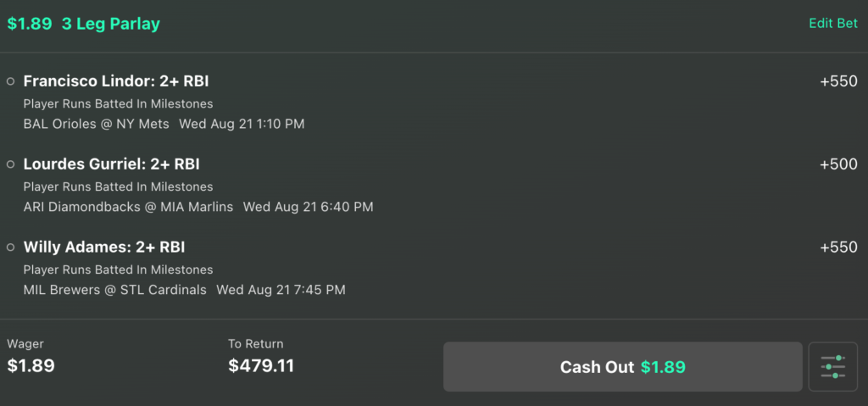This screenshot has height=406, width=868.
Task: Click the +550 odds for Francisco Lindor
Action: 838,81
